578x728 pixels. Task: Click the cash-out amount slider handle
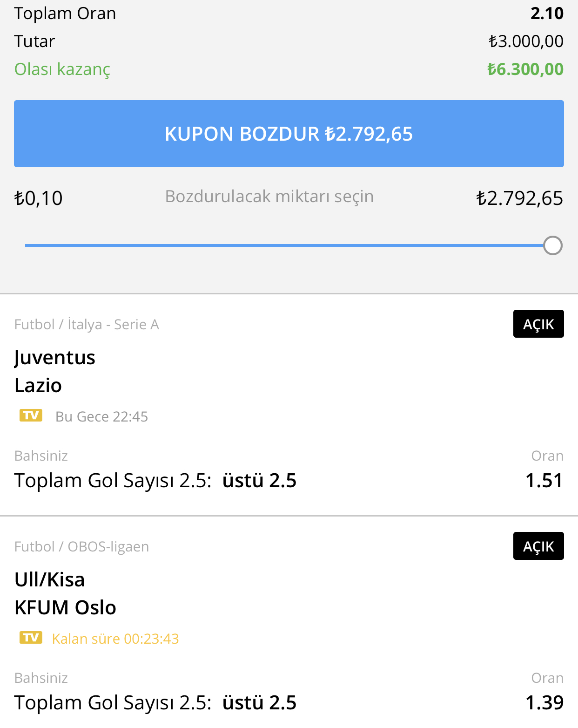coord(553,245)
